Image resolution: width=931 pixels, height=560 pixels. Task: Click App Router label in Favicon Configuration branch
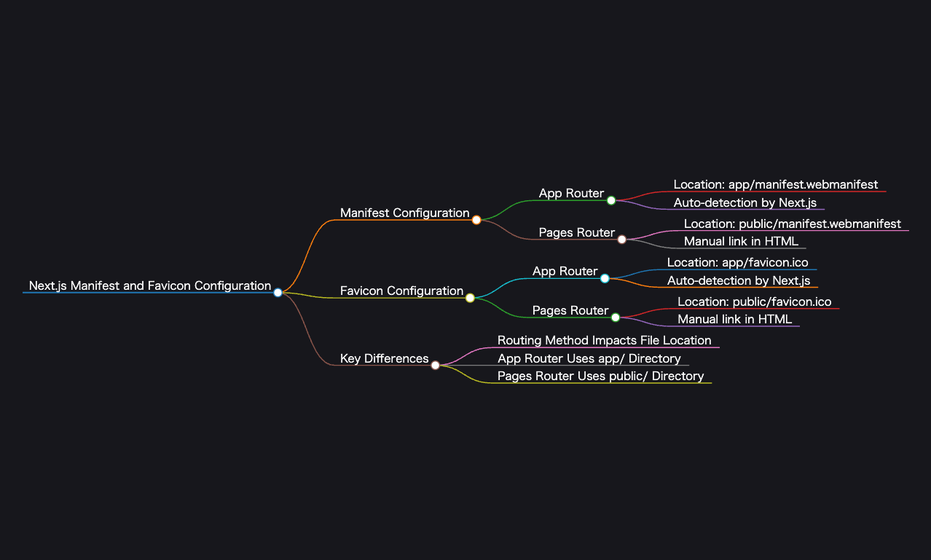(x=565, y=271)
